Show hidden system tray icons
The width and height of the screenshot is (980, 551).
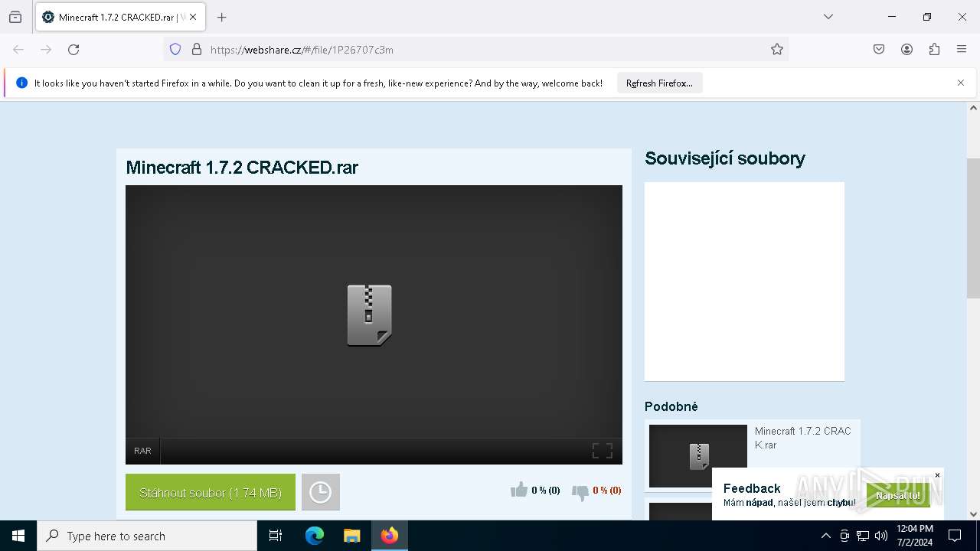[x=825, y=536]
